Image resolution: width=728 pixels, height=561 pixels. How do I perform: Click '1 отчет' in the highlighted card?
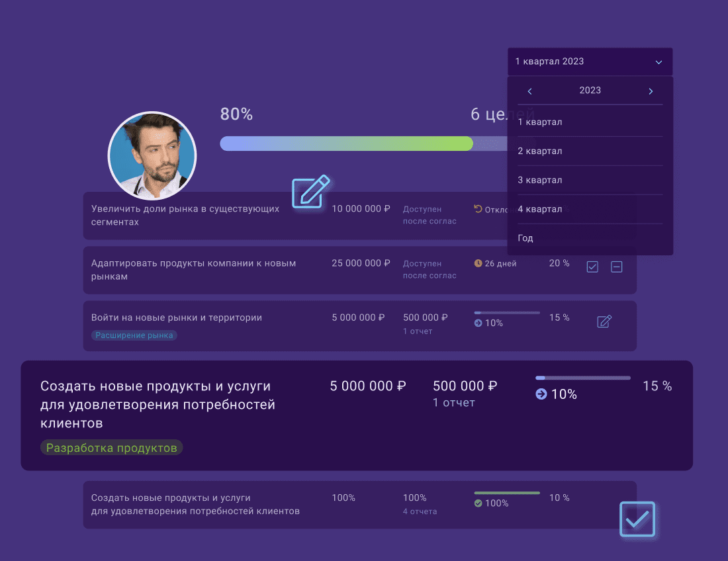pyautogui.click(x=453, y=403)
